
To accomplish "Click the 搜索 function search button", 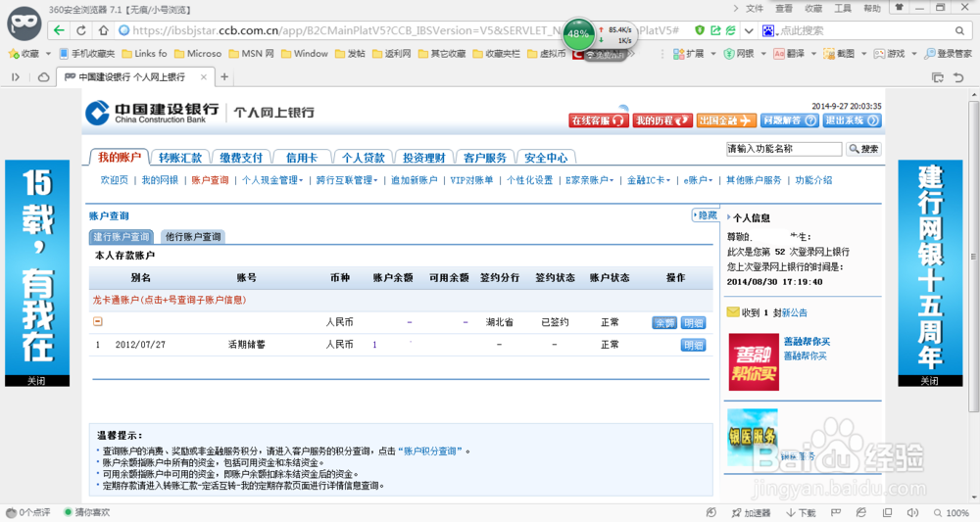I will (x=863, y=149).
